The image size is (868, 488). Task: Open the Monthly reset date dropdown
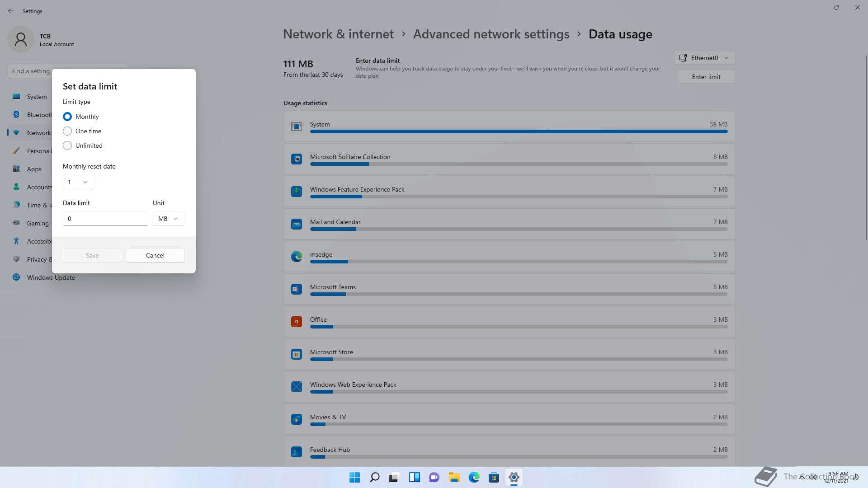tap(78, 182)
